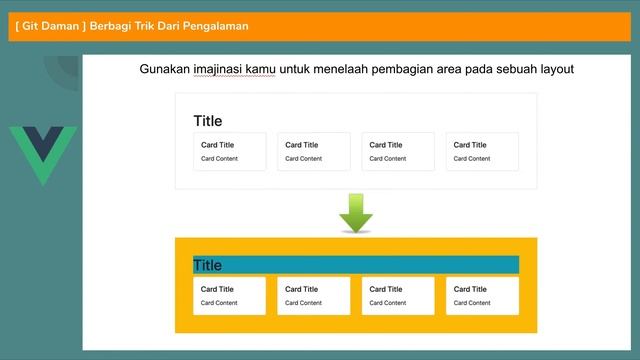Click fourth "Card Content" in the white mockup
The image size is (640, 360).
(472, 159)
